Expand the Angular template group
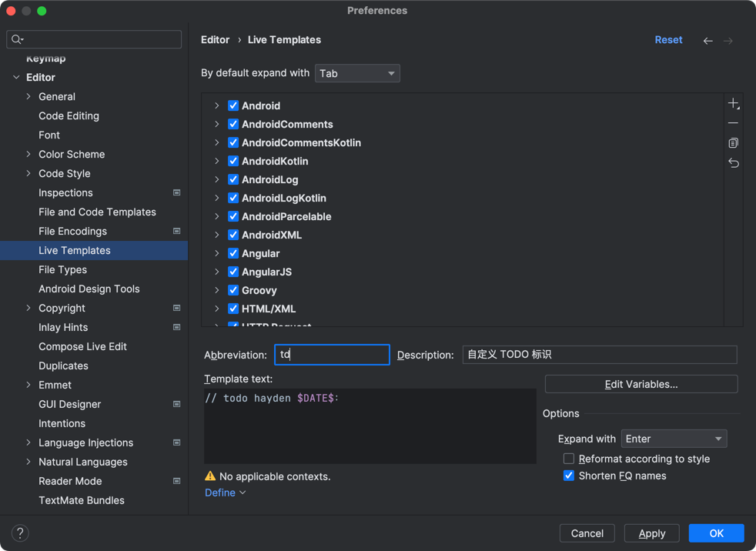This screenshot has height=551, width=756. [x=217, y=253]
